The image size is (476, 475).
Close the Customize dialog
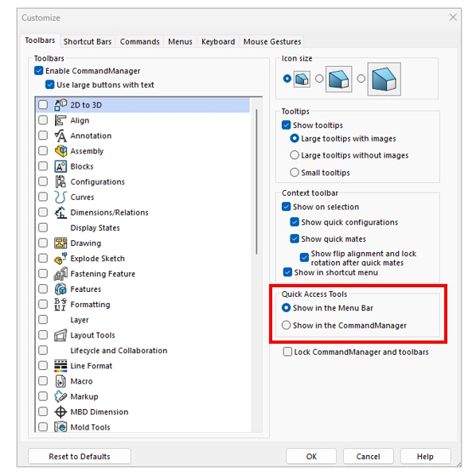[453, 18]
